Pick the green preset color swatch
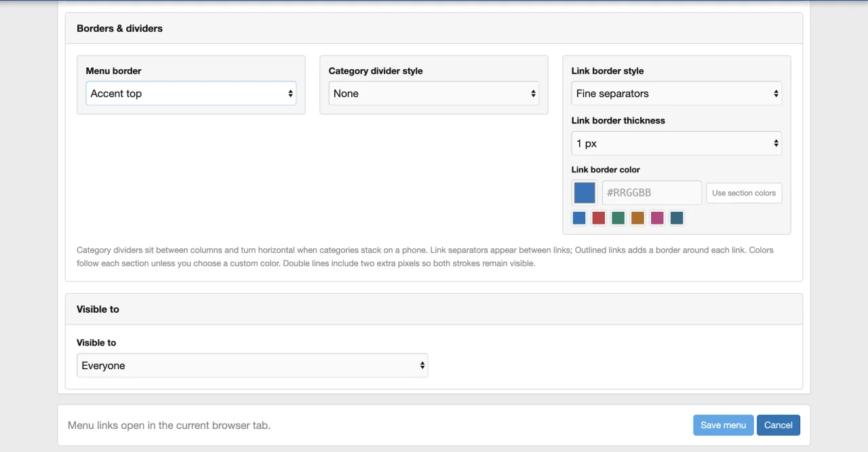This screenshot has height=452, width=868. tap(618, 218)
